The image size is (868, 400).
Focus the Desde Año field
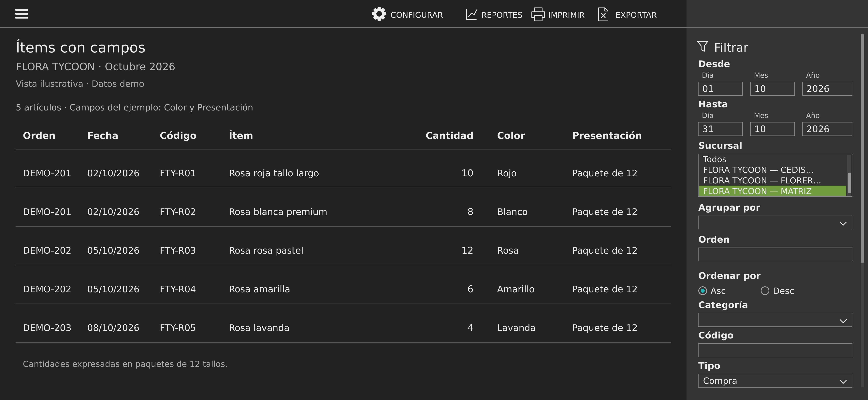(x=827, y=89)
